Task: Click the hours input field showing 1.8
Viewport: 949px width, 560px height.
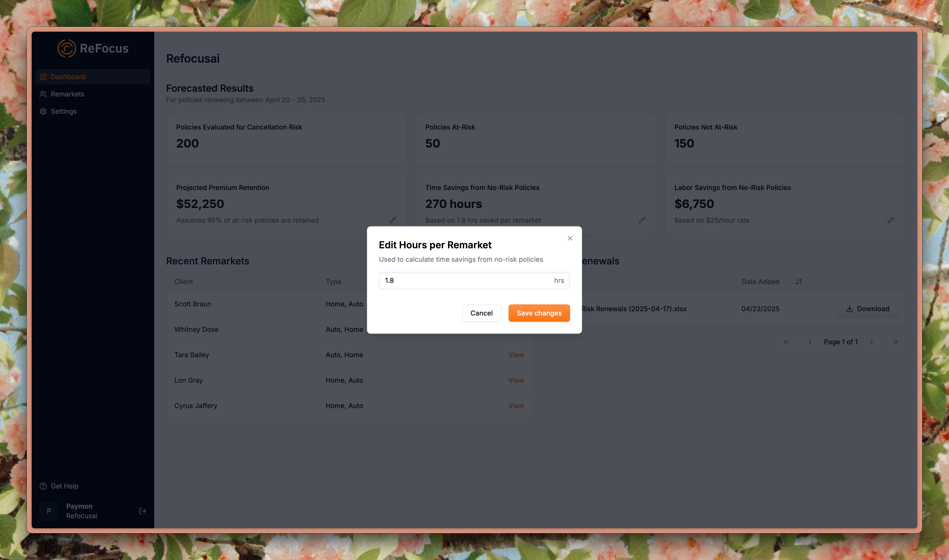Action: (474, 280)
